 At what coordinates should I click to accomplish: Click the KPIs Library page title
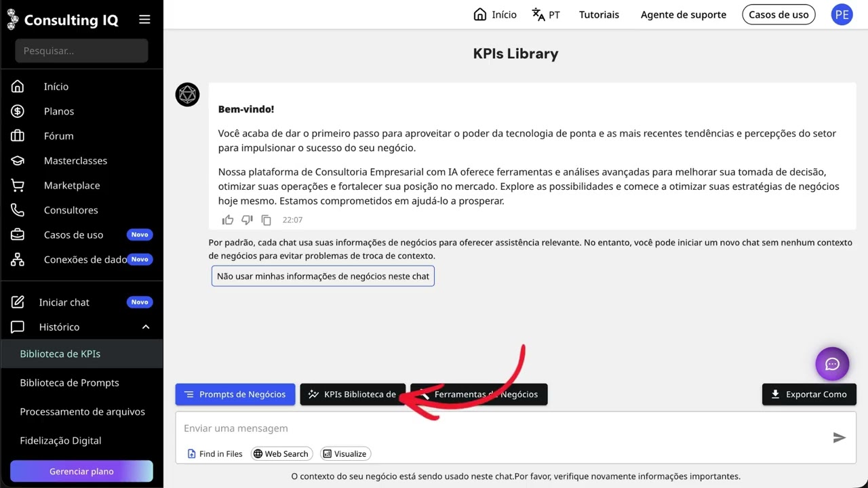click(515, 54)
